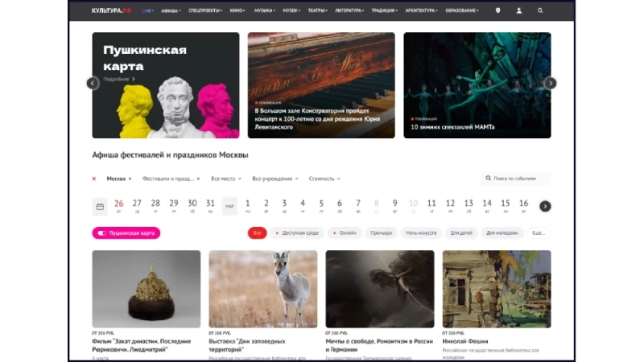Open the Музеи menu
644x362 pixels.
click(291, 10)
